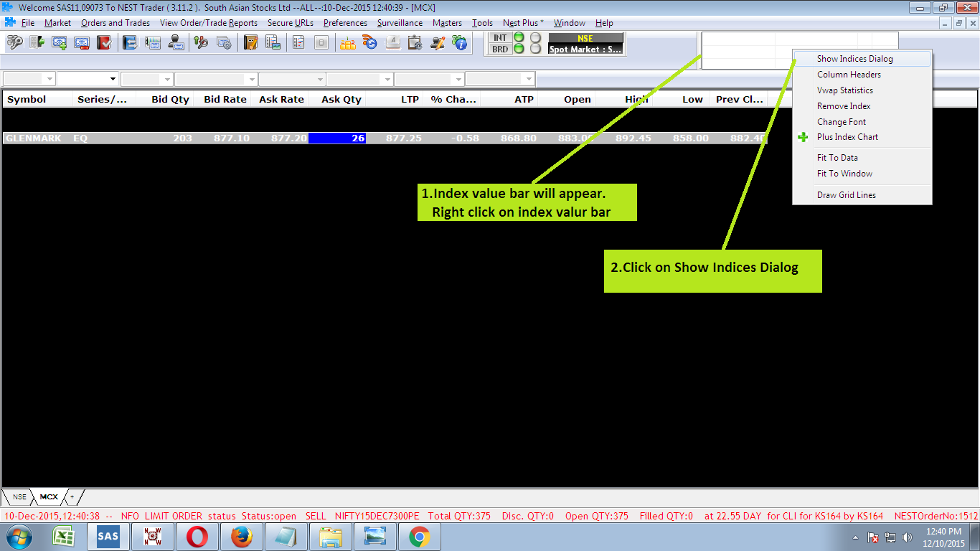The height and width of the screenshot is (551, 980).
Task: Show hidden system tray icons
Action: (x=856, y=537)
